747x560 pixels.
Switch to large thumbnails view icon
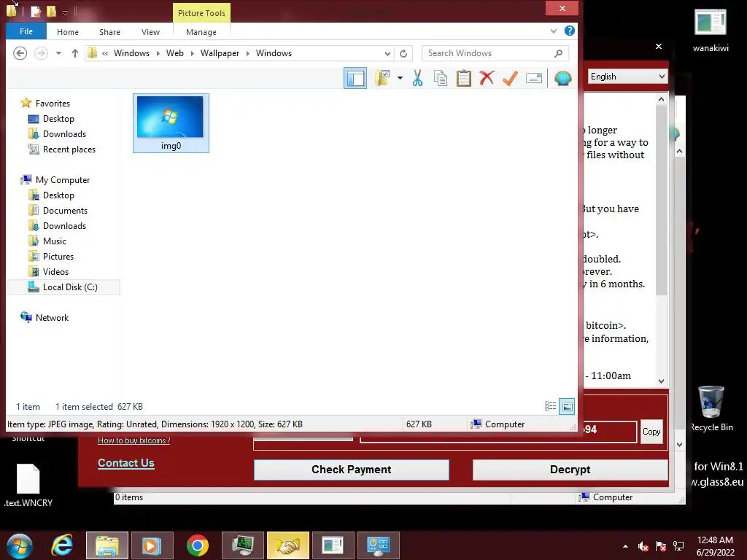(x=567, y=406)
